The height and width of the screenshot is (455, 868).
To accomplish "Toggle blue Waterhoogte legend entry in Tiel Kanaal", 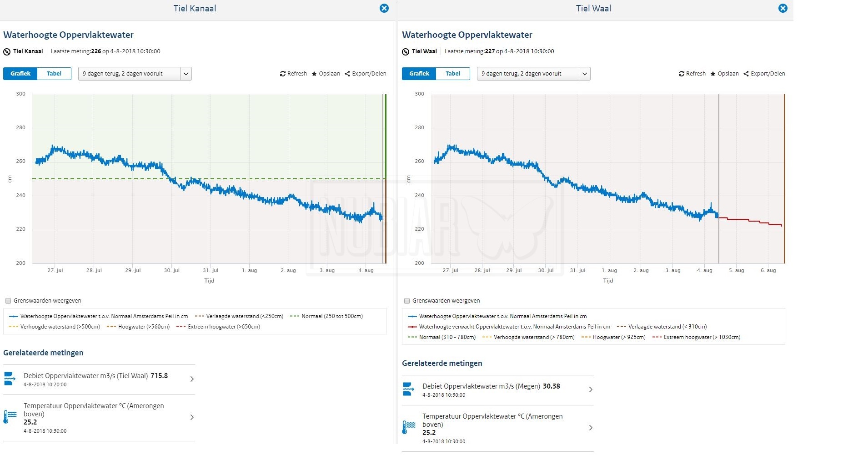I will tap(98, 316).
